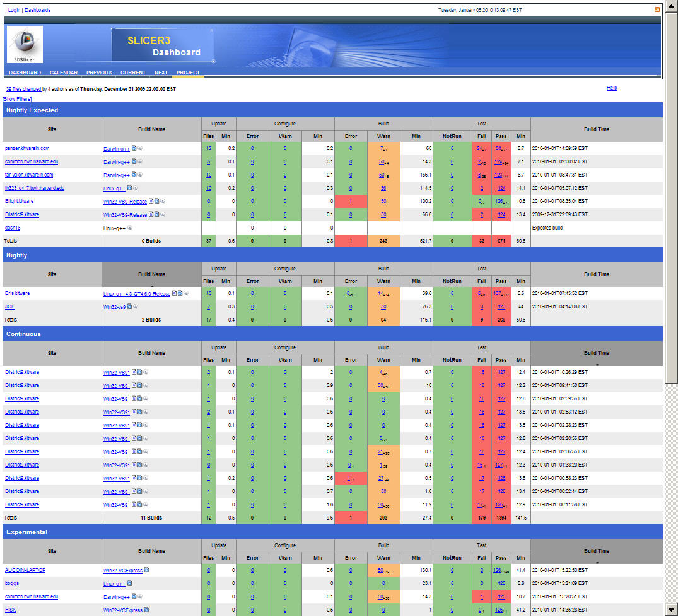
Task: Click the RSS feed icon
Action: coord(657,9)
